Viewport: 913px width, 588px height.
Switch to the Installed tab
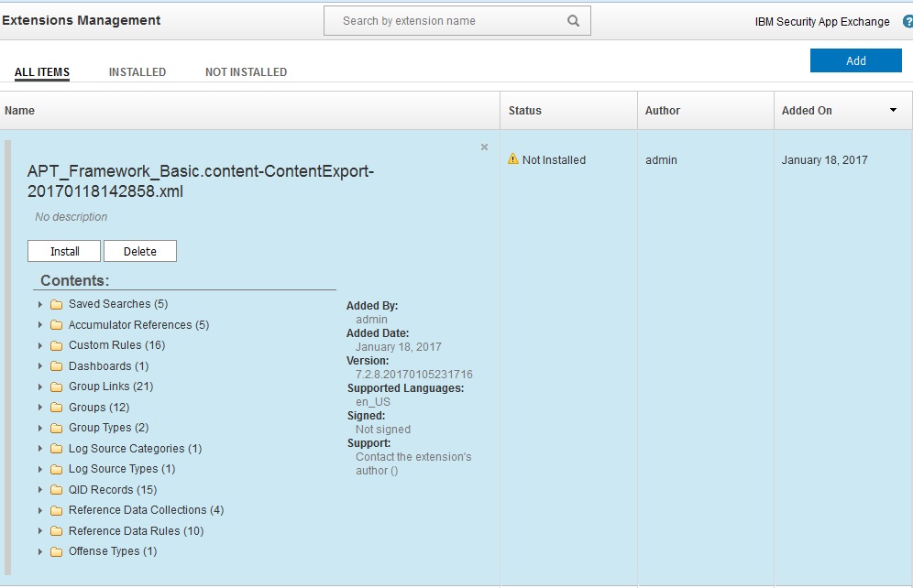[137, 72]
